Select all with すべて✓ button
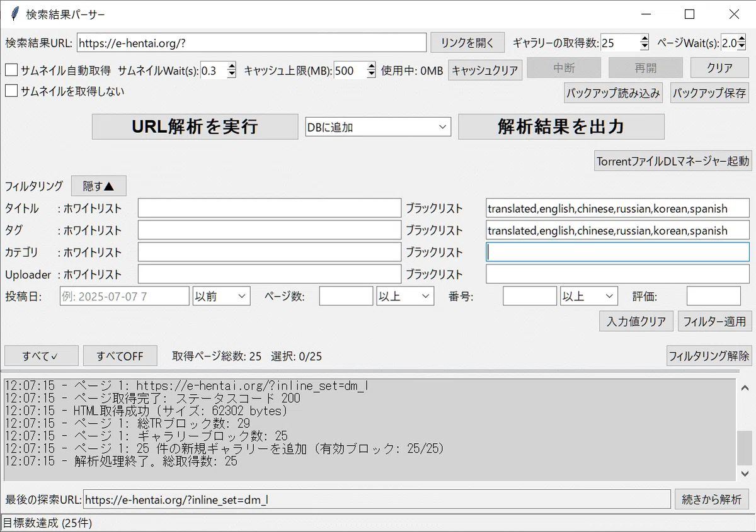Viewport: 756px width, 532px height. tap(42, 356)
